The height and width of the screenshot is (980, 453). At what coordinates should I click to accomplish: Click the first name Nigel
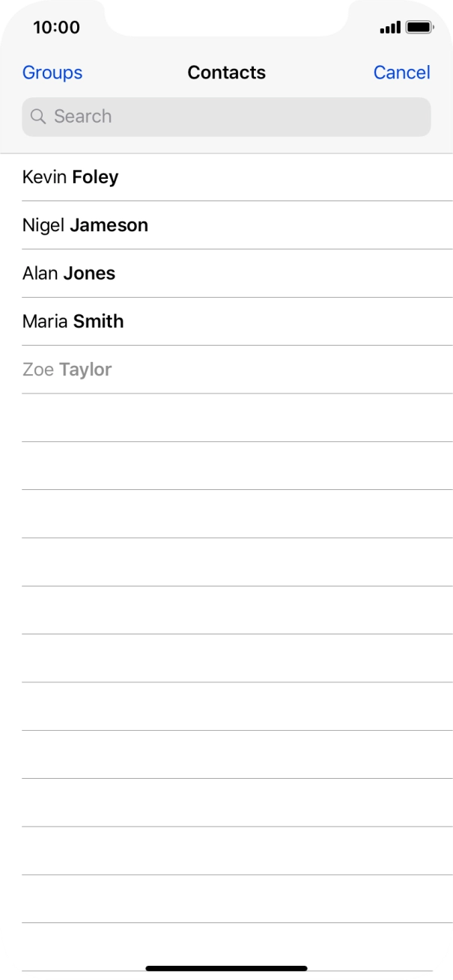43,225
